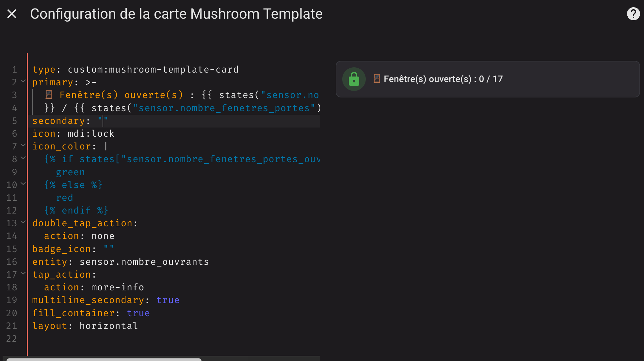Collapse the else fold arrow on line 10

(x=23, y=184)
